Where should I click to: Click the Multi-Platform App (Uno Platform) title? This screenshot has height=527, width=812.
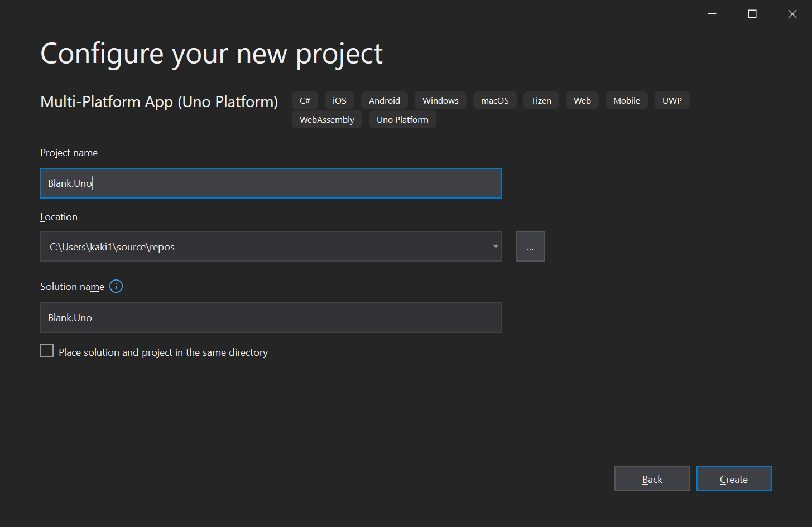point(159,101)
